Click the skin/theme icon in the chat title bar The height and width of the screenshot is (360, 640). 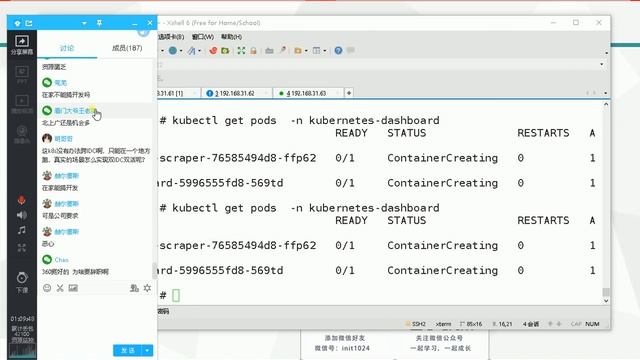(17, 23)
